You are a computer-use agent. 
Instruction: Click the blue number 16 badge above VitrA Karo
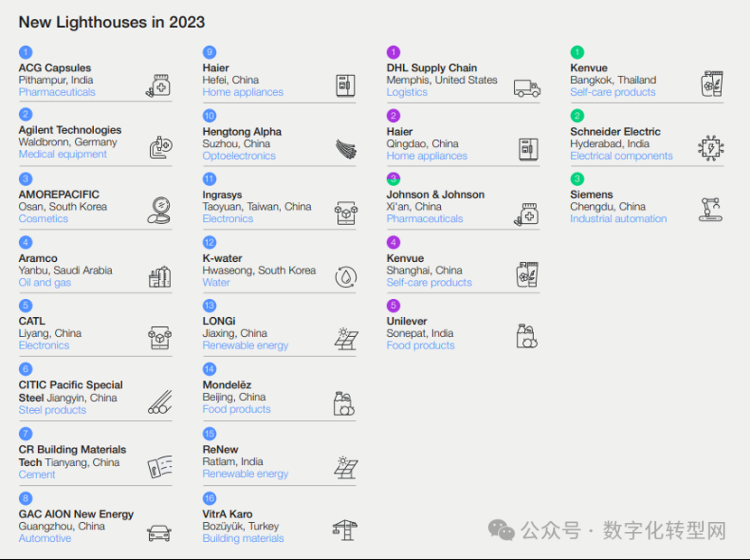pyautogui.click(x=210, y=499)
